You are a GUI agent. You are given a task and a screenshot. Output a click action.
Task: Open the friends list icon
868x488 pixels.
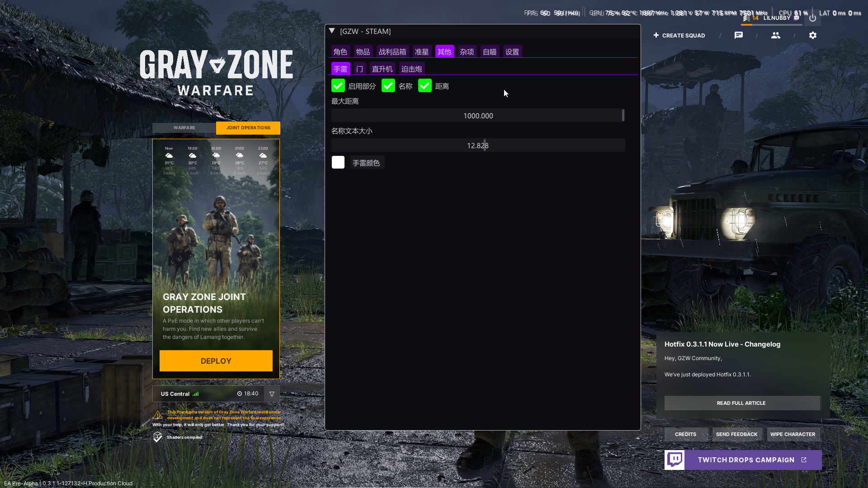point(775,35)
